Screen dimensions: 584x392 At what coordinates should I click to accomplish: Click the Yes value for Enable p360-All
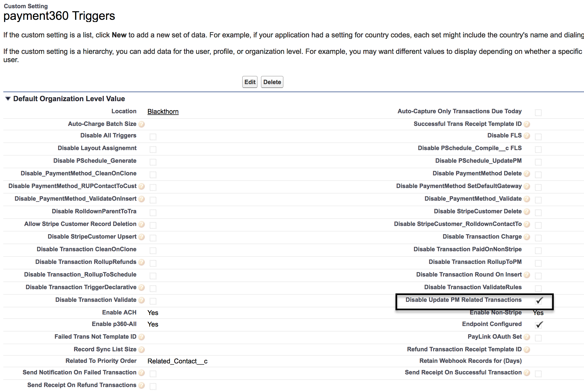tap(153, 324)
